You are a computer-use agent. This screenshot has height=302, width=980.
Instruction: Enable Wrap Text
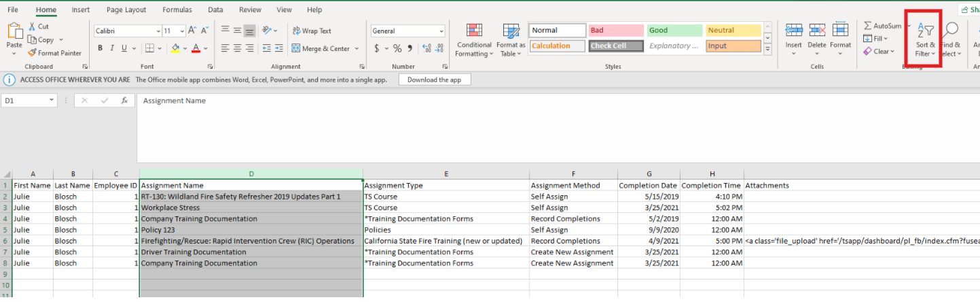(x=312, y=31)
